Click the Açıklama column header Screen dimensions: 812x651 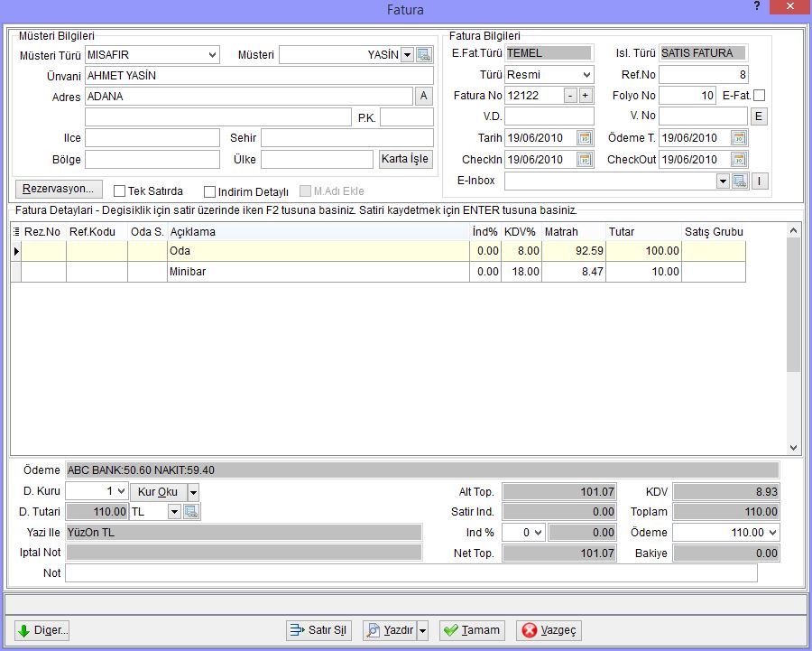click(318, 232)
